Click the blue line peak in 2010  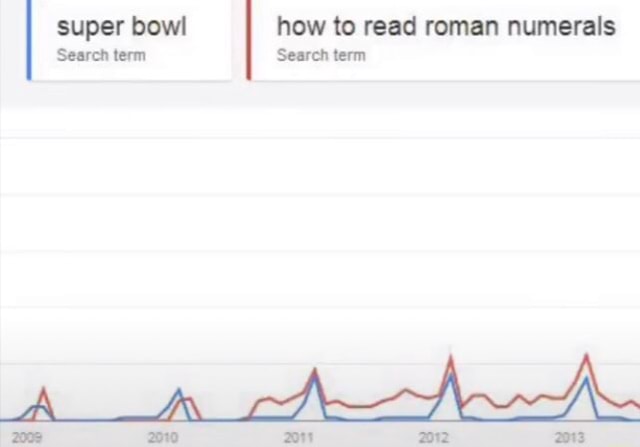point(179,390)
